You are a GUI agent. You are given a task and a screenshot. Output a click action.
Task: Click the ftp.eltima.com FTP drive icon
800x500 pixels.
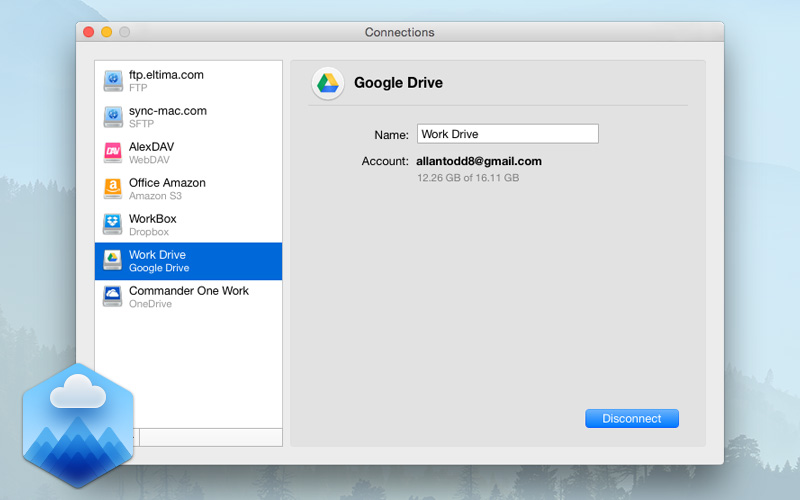pos(113,81)
